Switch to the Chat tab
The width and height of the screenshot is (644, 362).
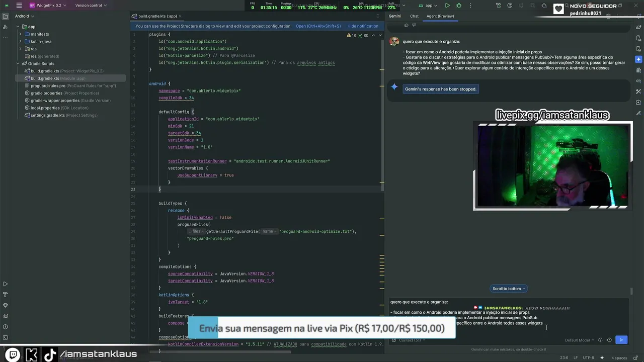pyautogui.click(x=414, y=16)
